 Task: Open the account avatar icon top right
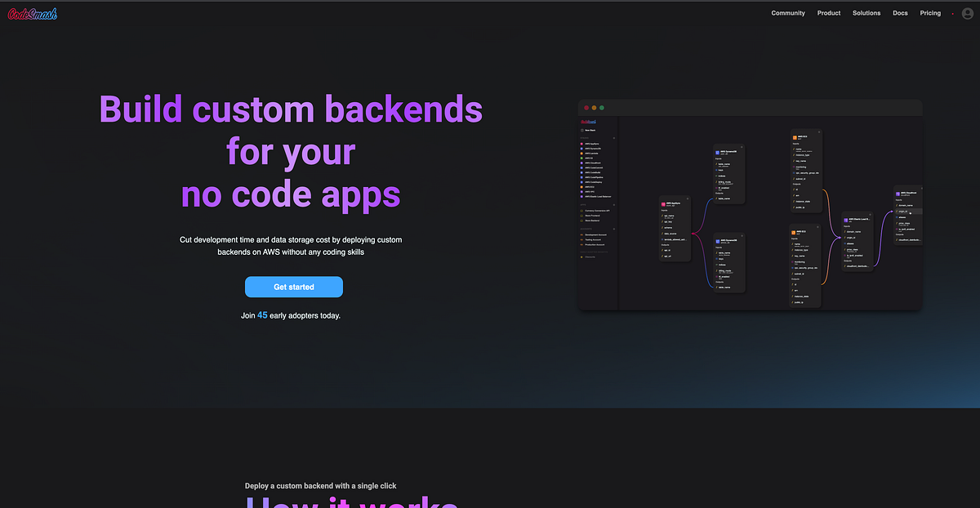point(967,13)
